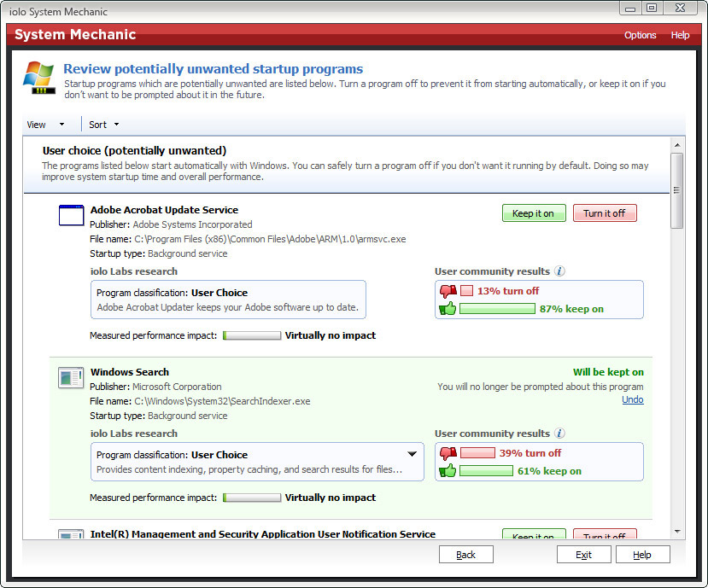
Task: Click 'User choice (potentially unwanted)' section heading
Action: pos(135,151)
